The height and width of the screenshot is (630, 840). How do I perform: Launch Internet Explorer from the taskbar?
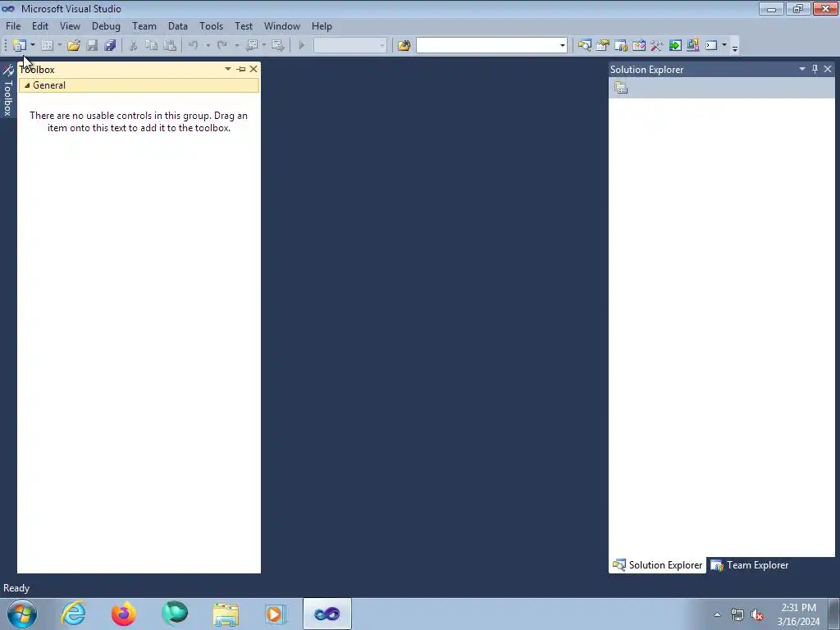tap(73, 614)
